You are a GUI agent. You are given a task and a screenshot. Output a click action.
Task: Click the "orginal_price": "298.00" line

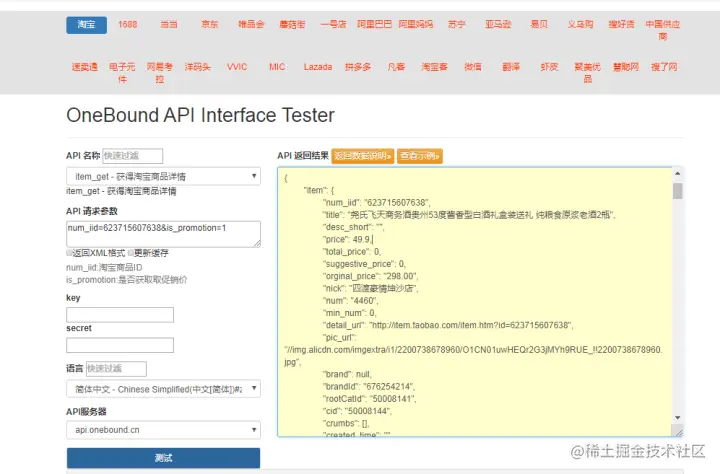(x=371, y=276)
